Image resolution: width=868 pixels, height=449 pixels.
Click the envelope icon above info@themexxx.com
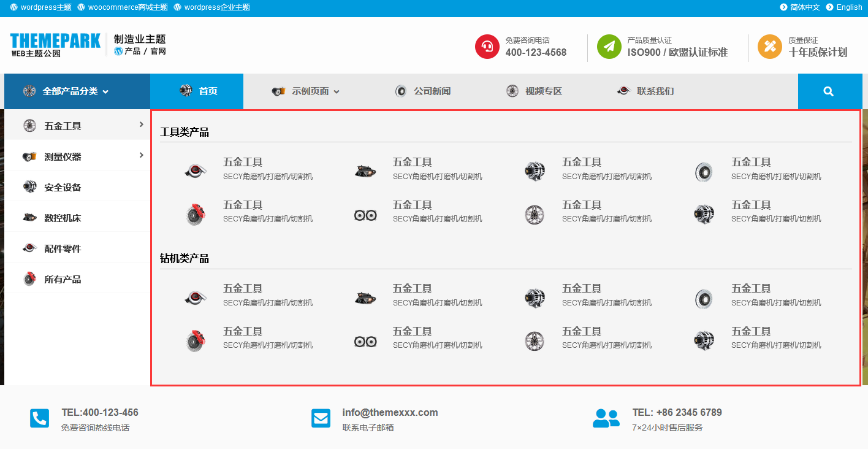321,418
